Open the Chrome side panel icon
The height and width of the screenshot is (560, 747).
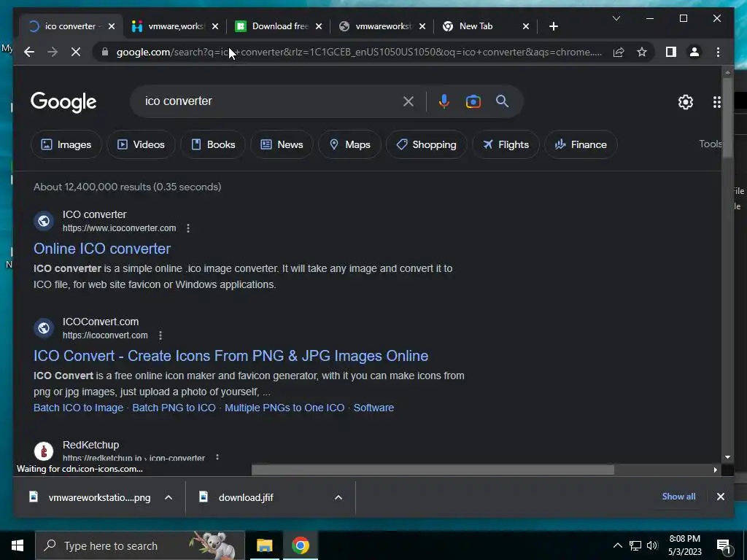pyautogui.click(x=671, y=52)
